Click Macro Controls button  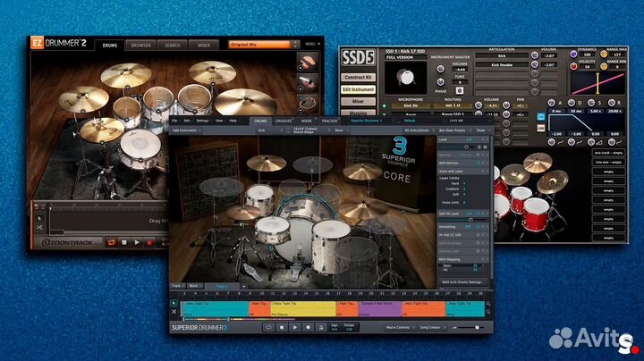click(x=399, y=327)
